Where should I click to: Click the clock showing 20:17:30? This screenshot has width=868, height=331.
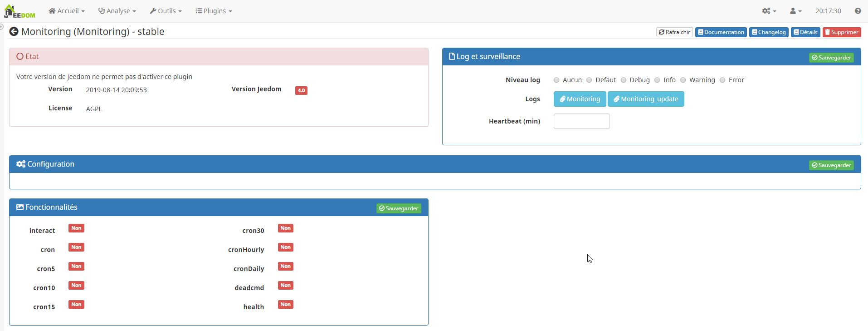[828, 11]
